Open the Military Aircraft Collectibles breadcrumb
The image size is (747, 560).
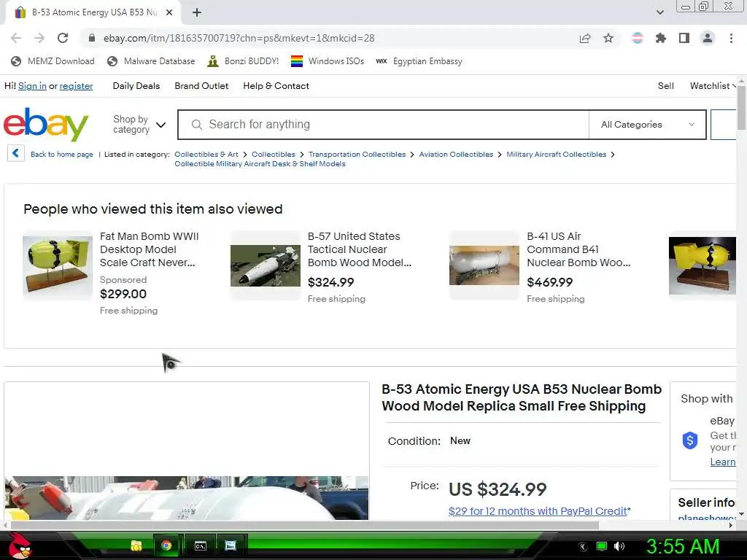[x=556, y=155]
